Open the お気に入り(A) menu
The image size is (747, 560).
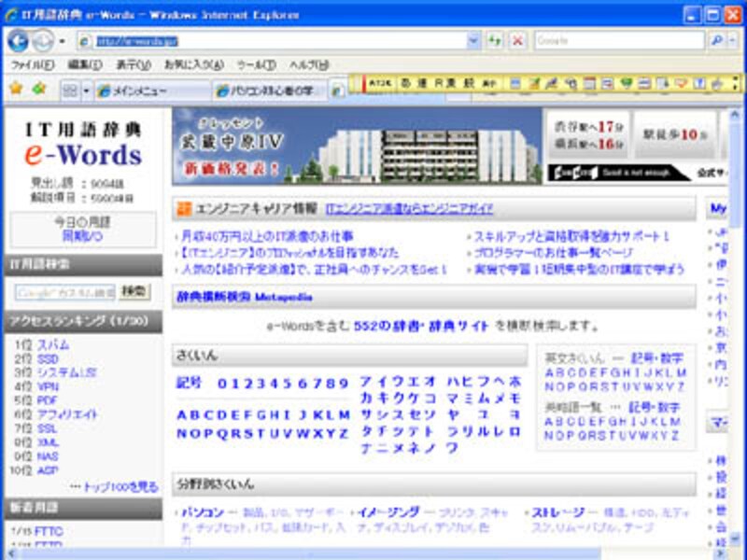(193, 64)
